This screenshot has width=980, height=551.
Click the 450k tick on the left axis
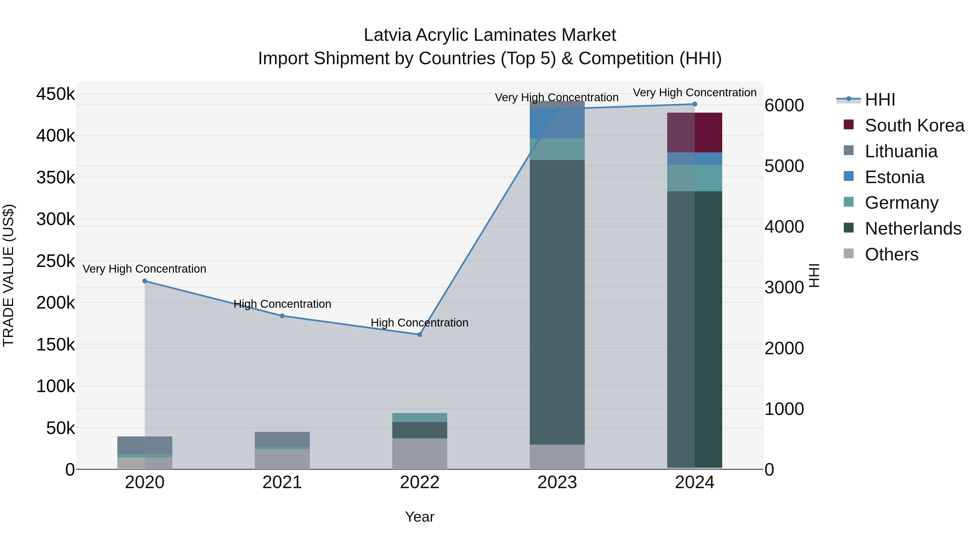[x=56, y=94]
